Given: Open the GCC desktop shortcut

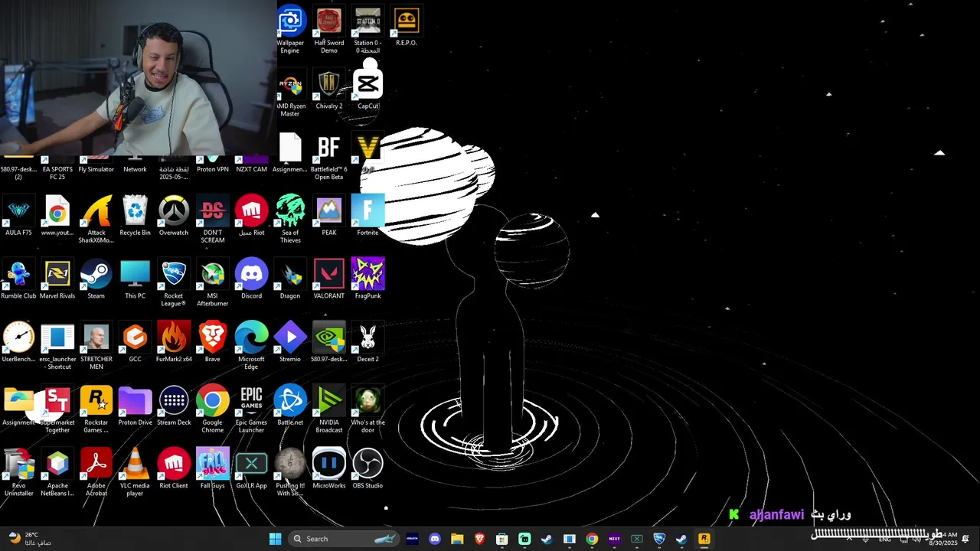Looking at the screenshot, I should coord(135,343).
